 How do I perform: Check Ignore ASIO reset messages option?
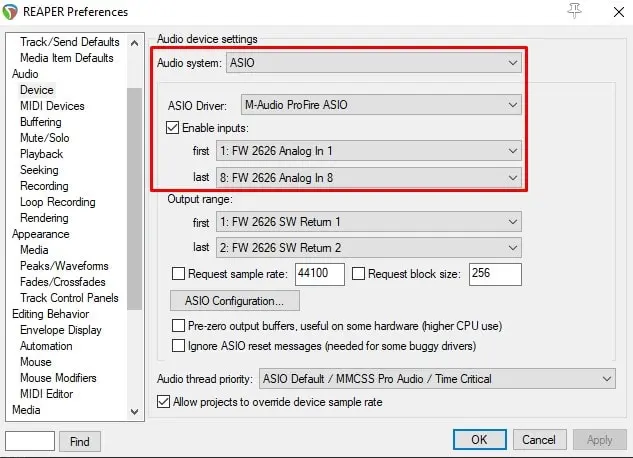click(178, 345)
